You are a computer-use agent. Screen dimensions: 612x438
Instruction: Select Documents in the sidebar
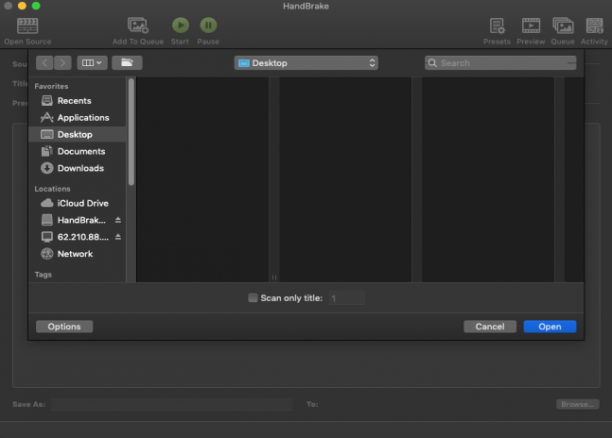pyautogui.click(x=77, y=151)
